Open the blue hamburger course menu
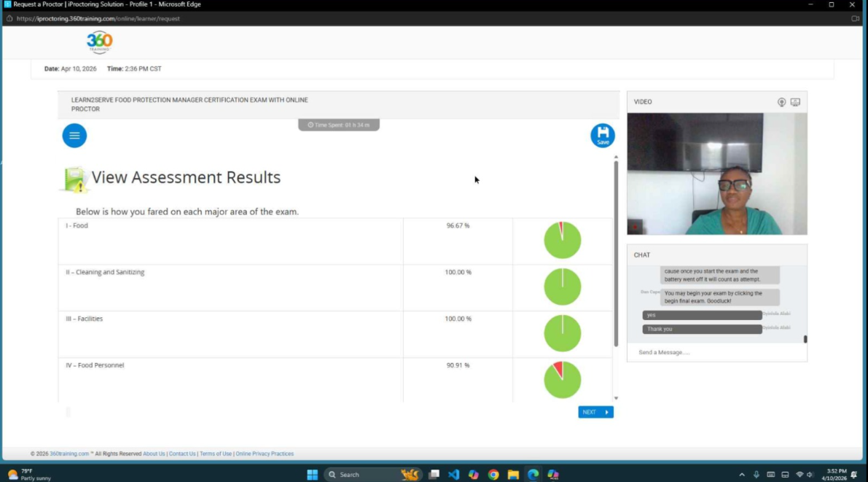This screenshot has width=868, height=482. (74, 136)
